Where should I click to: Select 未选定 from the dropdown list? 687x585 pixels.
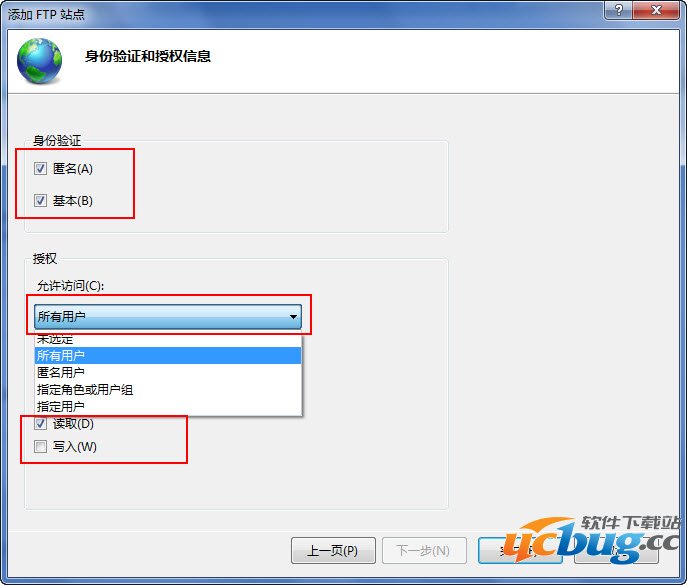pos(168,340)
